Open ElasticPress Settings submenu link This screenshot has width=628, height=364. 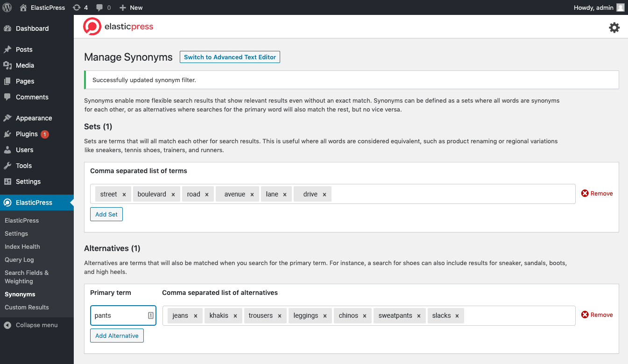pyautogui.click(x=16, y=233)
